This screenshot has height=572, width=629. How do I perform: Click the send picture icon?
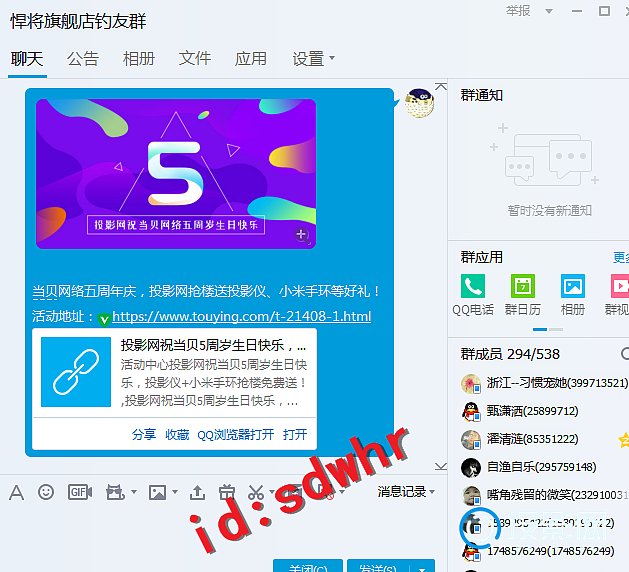tap(157, 492)
